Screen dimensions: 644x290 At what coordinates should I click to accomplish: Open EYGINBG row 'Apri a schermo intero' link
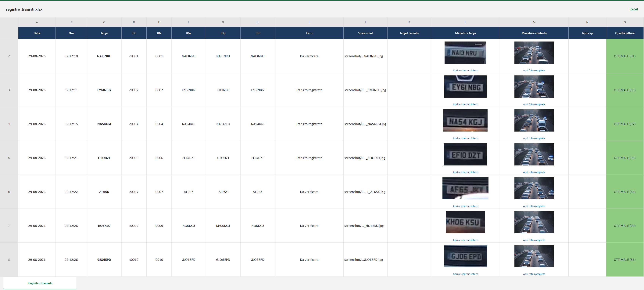[x=465, y=104]
